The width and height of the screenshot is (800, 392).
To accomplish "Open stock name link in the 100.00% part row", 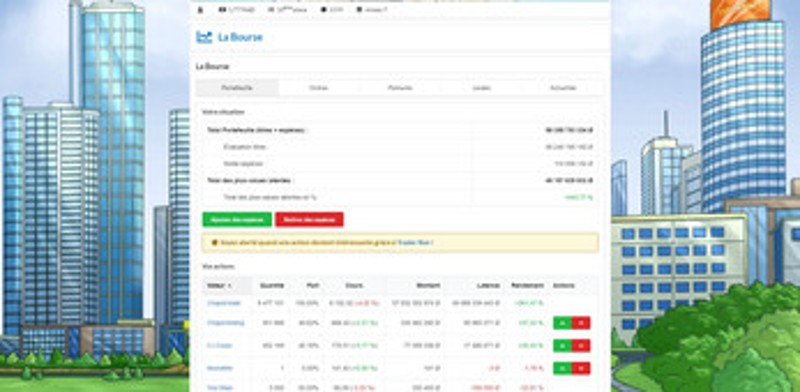I will coord(223,303).
